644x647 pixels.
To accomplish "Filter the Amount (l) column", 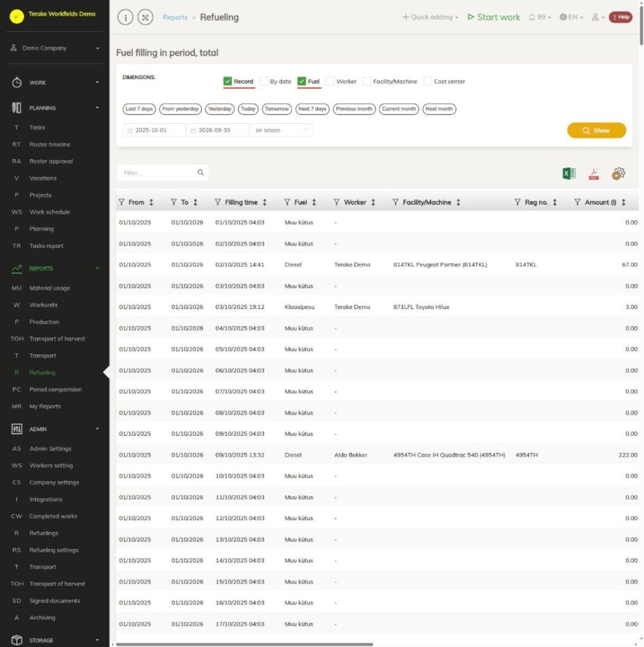I will tap(578, 202).
